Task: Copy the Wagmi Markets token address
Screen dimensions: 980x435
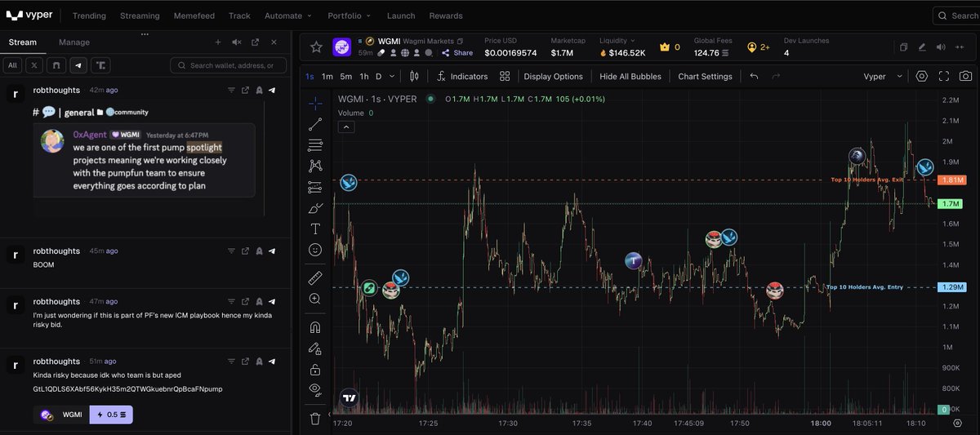Action: click(x=460, y=41)
